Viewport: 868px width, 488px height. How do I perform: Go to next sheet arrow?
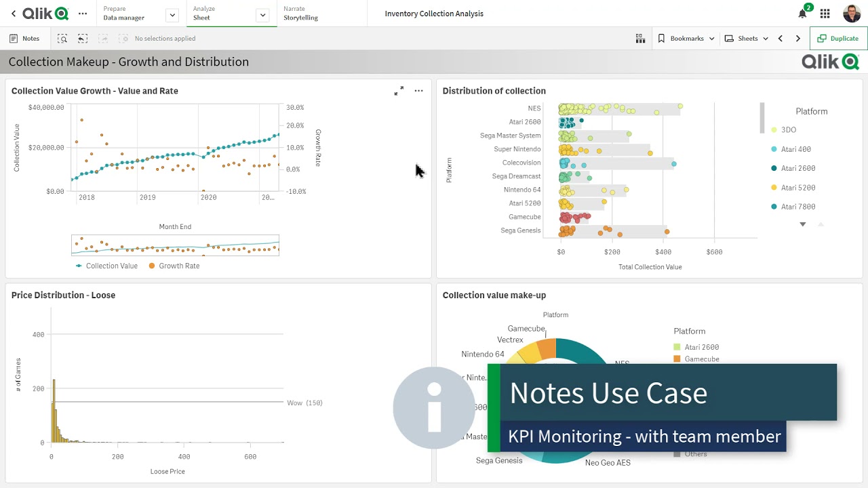pyautogui.click(x=798, y=39)
